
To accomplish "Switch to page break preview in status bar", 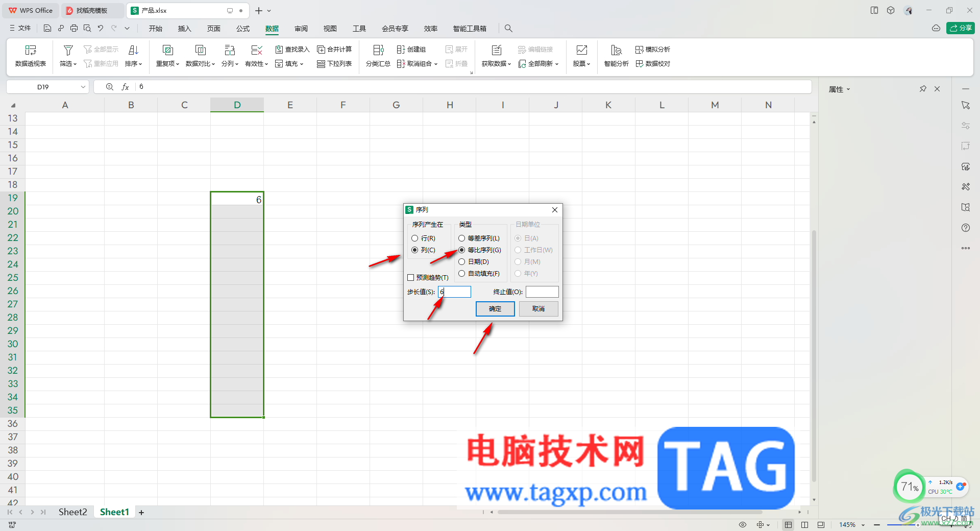I will coord(805,525).
